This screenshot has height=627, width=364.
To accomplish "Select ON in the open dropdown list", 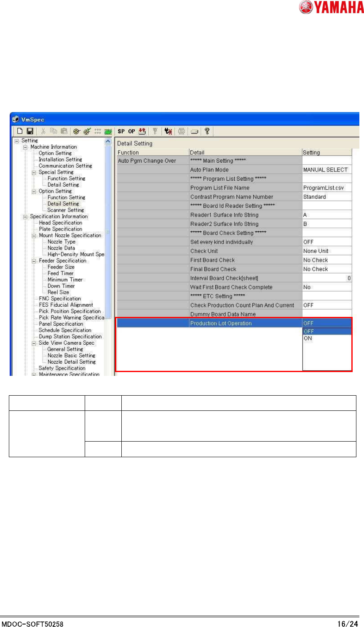I will [x=327, y=338].
